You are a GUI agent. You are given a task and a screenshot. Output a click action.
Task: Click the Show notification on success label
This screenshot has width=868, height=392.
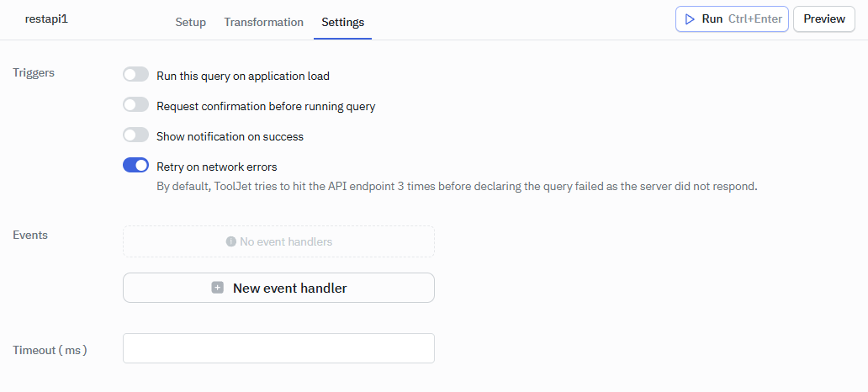click(230, 136)
